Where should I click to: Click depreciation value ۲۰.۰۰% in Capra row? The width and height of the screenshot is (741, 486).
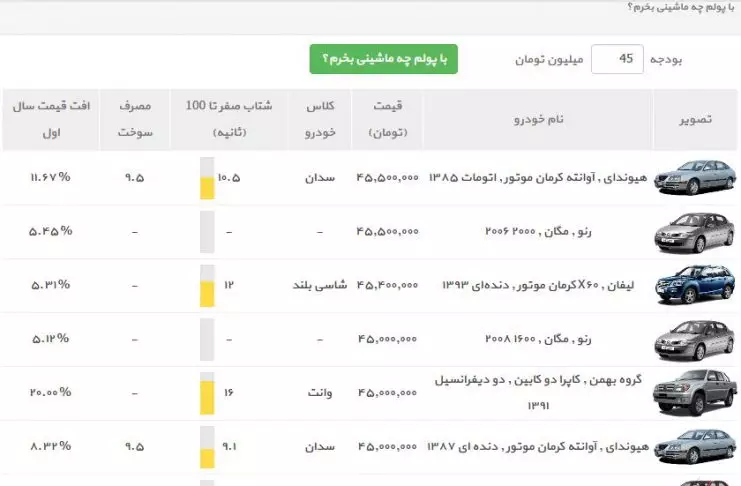(x=51, y=392)
